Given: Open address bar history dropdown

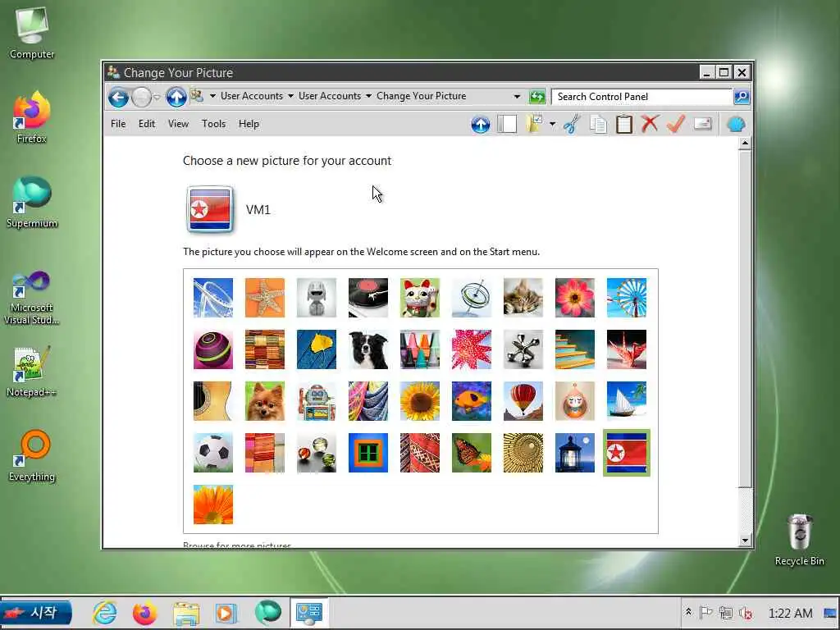Looking at the screenshot, I should (x=517, y=97).
